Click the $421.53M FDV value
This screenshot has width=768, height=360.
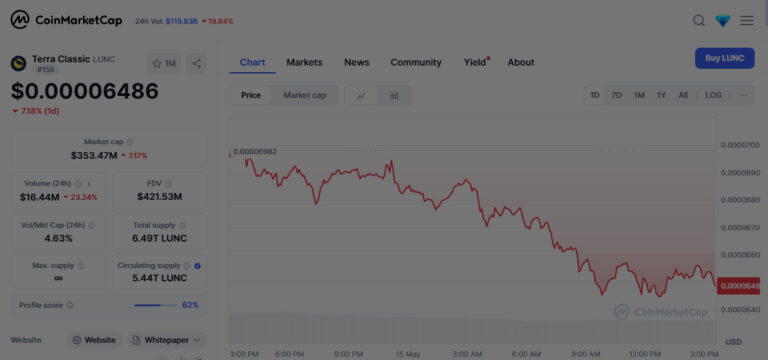tap(160, 197)
